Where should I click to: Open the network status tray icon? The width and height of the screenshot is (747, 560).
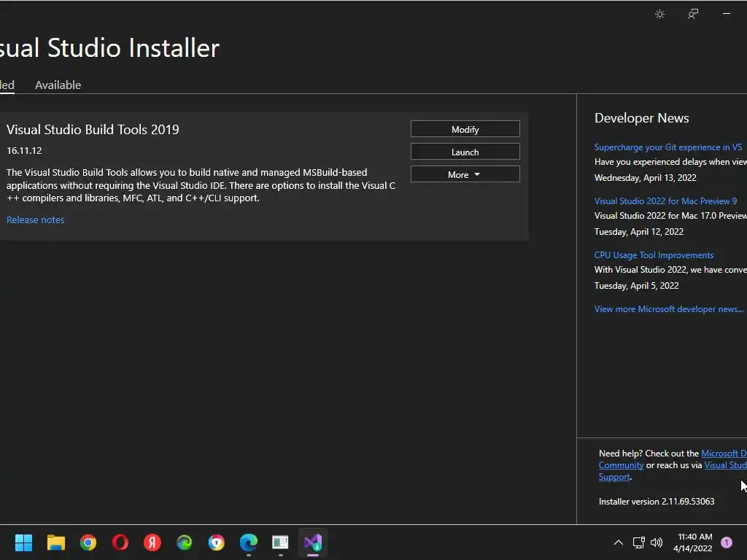(638, 542)
